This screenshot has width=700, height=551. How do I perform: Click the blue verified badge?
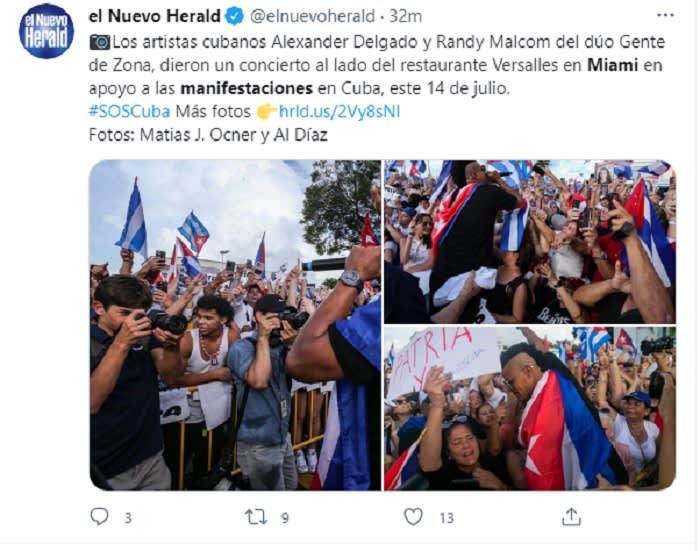[234, 17]
